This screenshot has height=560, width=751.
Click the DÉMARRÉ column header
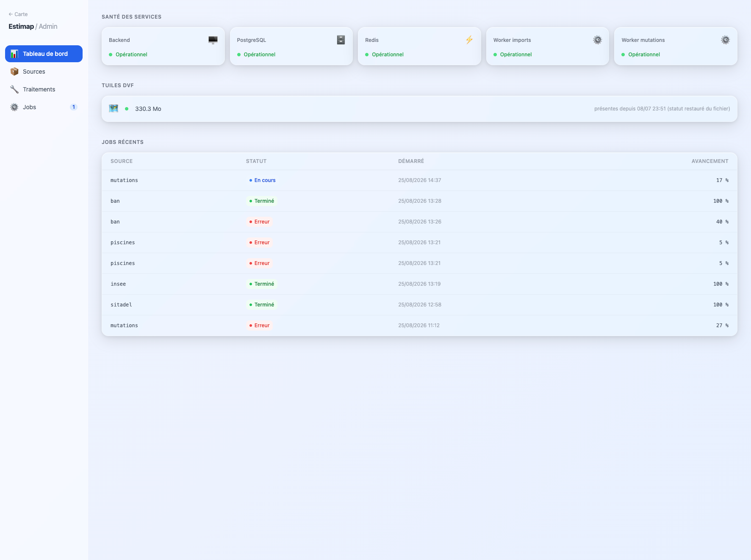(411, 161)
